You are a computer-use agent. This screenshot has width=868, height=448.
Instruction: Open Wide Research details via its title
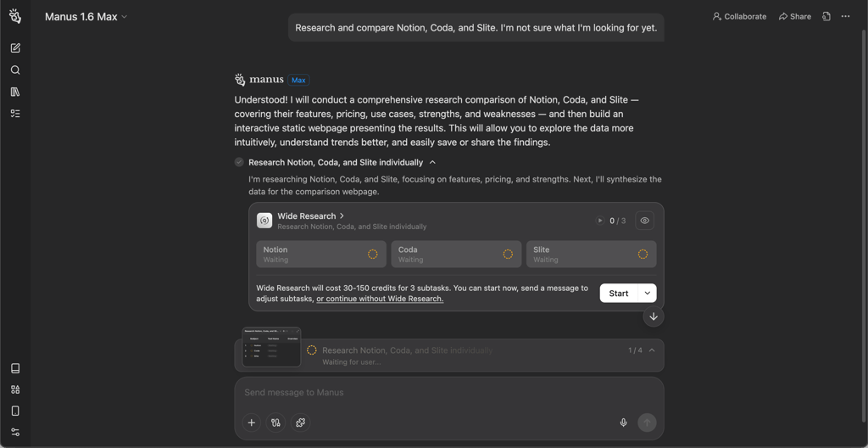coord(311,216)
